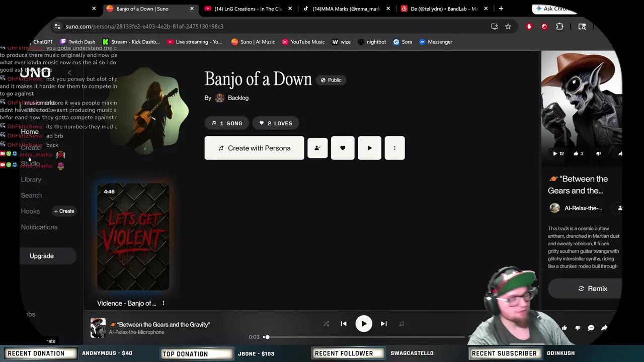The image size is (644, 362).
Task: Click the address bar URL
Action: [144, 27]
